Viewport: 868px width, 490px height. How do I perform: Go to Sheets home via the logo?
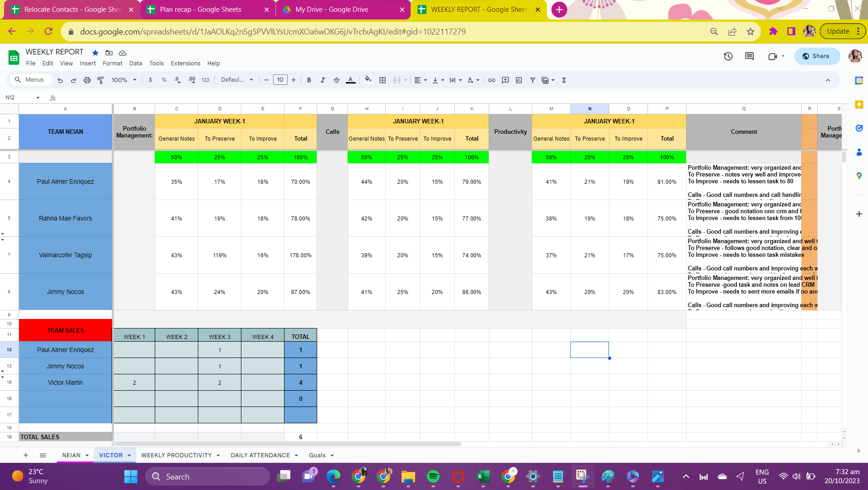[14, 58]
